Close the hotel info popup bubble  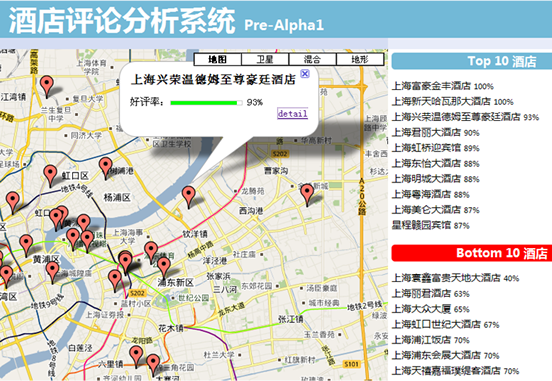click(x=305, y=73)
